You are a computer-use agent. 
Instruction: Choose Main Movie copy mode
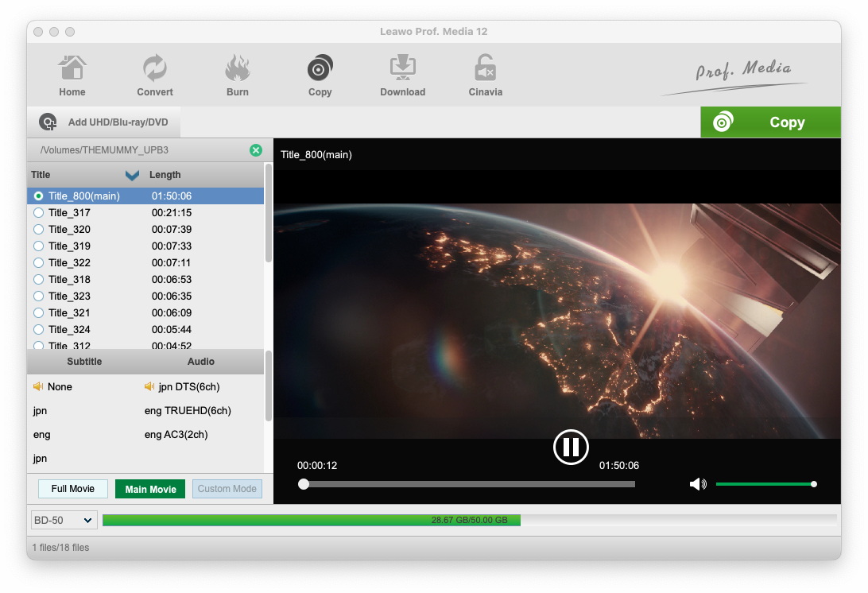150,489
